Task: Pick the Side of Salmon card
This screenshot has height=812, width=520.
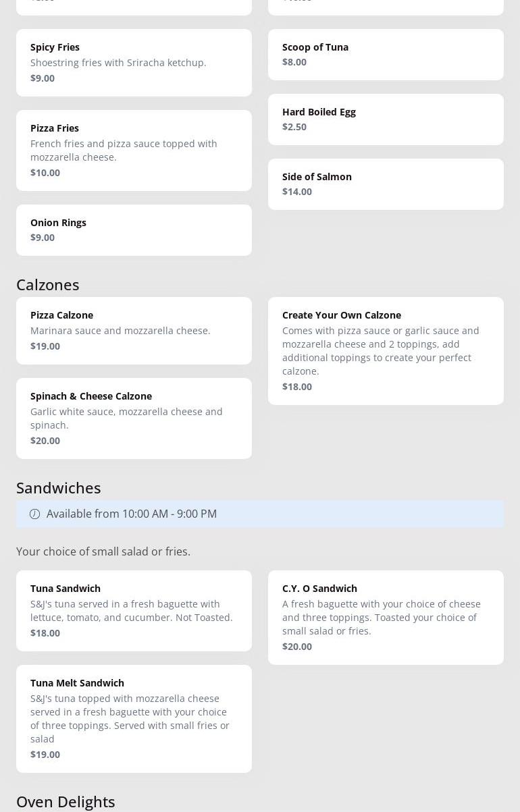Action: 386,184
